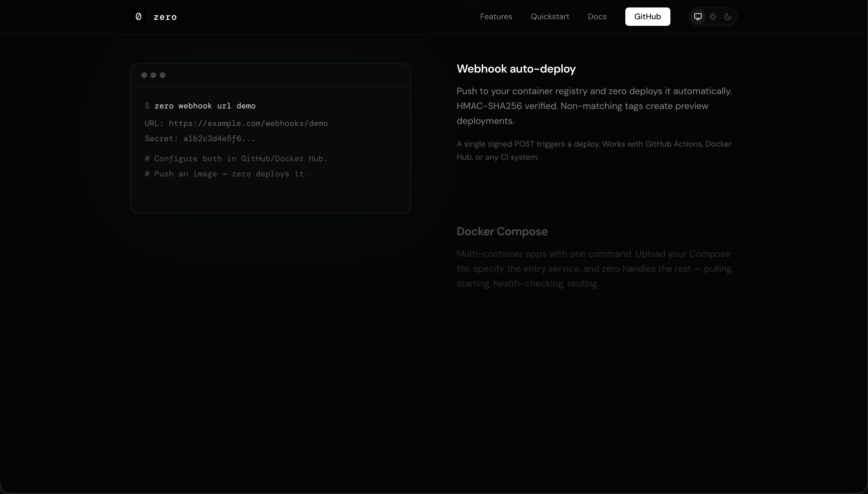Open the Quickstart nav link
Viewport: 868px width, 494px height.
pyautogui.click(x=550, y=17)
